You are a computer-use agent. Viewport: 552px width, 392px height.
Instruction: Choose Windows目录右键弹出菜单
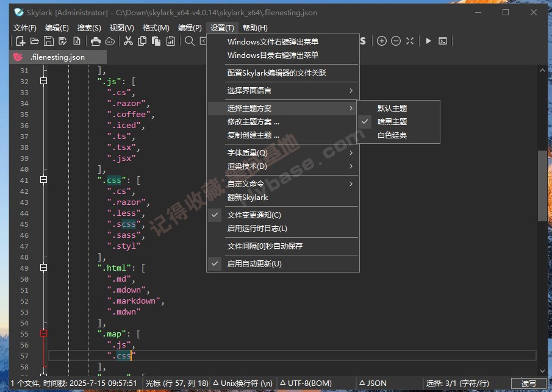(283, 55)
